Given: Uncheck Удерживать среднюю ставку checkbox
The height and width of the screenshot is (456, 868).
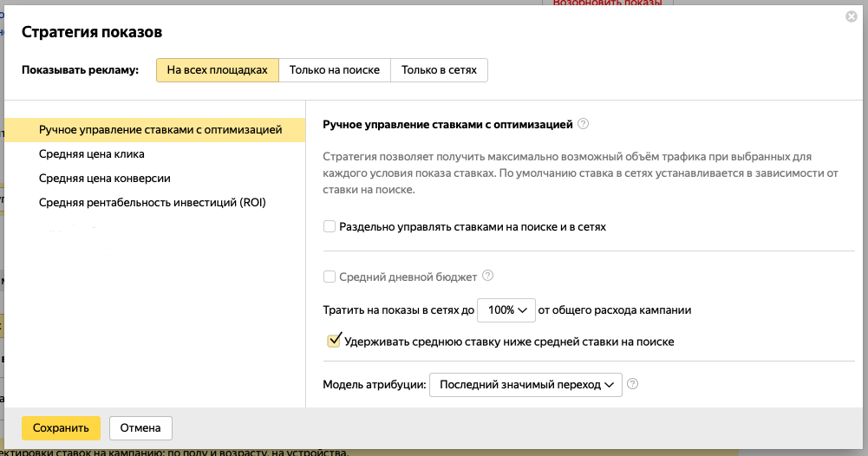Looking at the screenshot, I should point(333,341).
